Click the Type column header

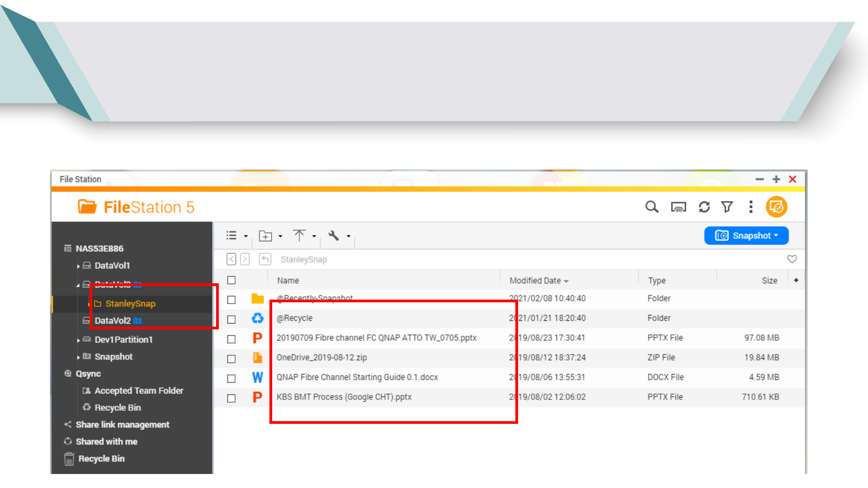pyautogui.click(x=657, y=281)
